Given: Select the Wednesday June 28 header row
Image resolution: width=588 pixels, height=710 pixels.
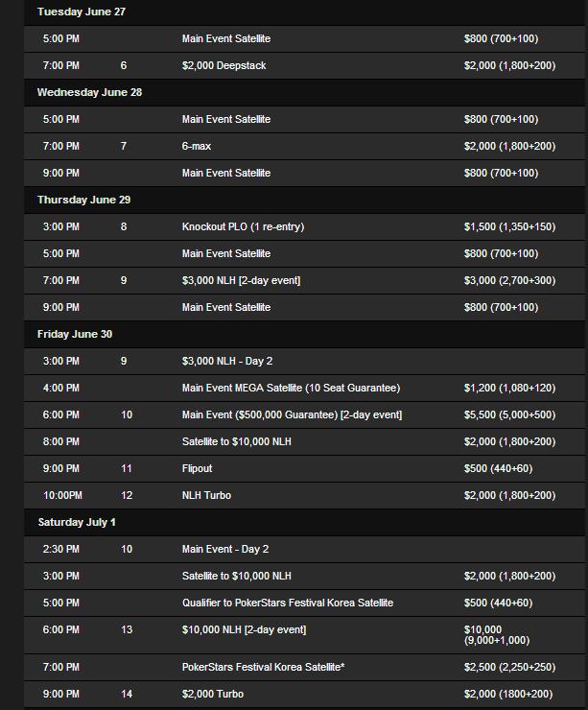Looking at the screenshot, I should pos(89,92).
